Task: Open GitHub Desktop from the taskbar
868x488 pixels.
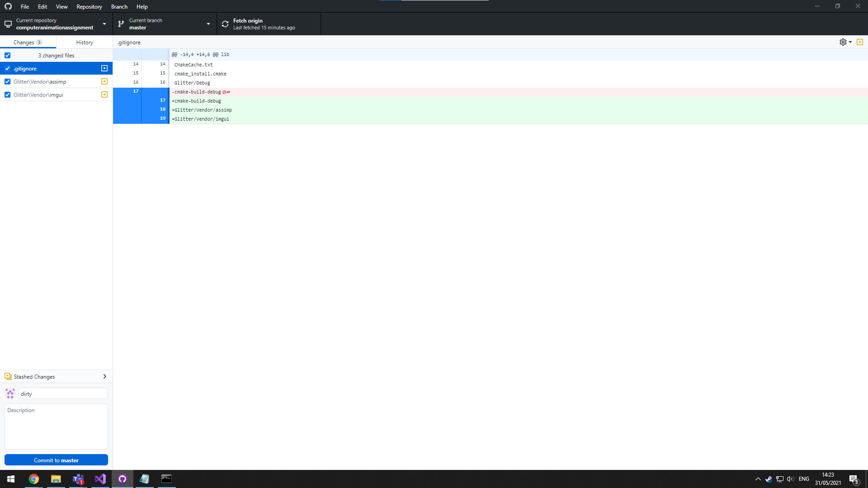Action: point(122,479)
